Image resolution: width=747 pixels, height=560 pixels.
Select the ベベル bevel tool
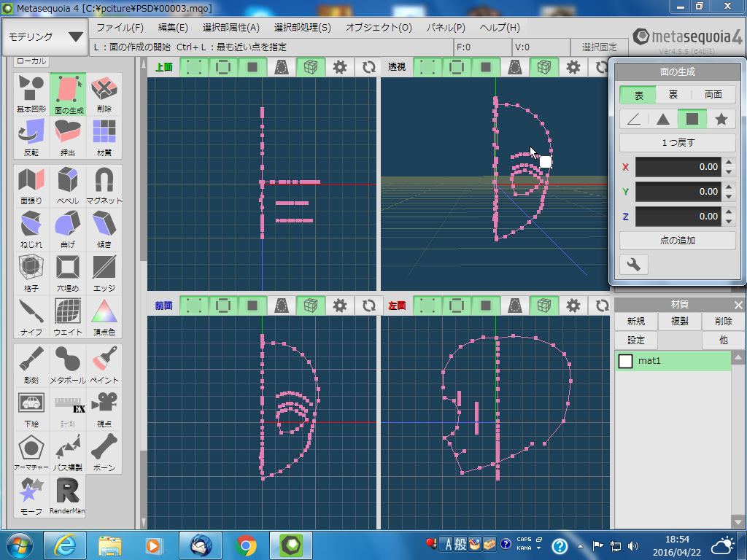68,186
